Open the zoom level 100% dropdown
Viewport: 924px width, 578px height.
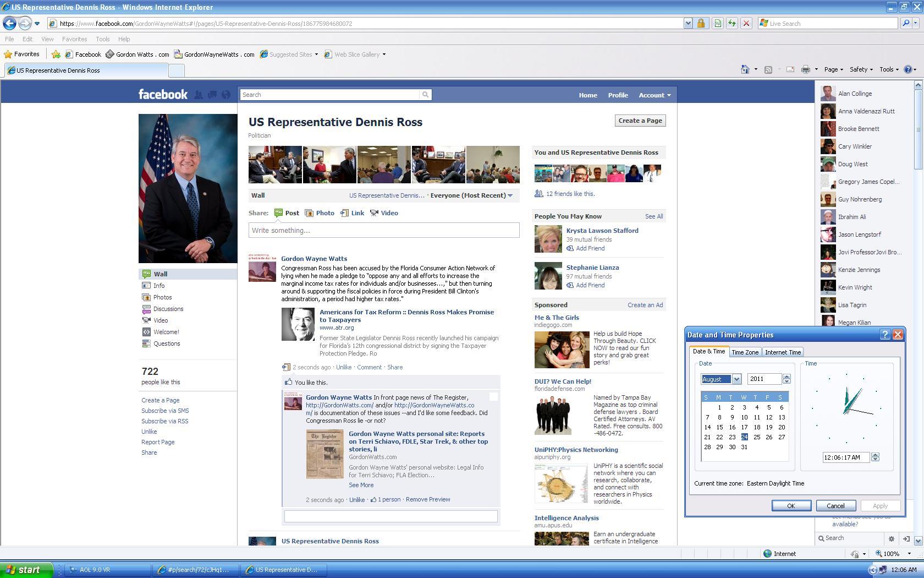[909, 554]
